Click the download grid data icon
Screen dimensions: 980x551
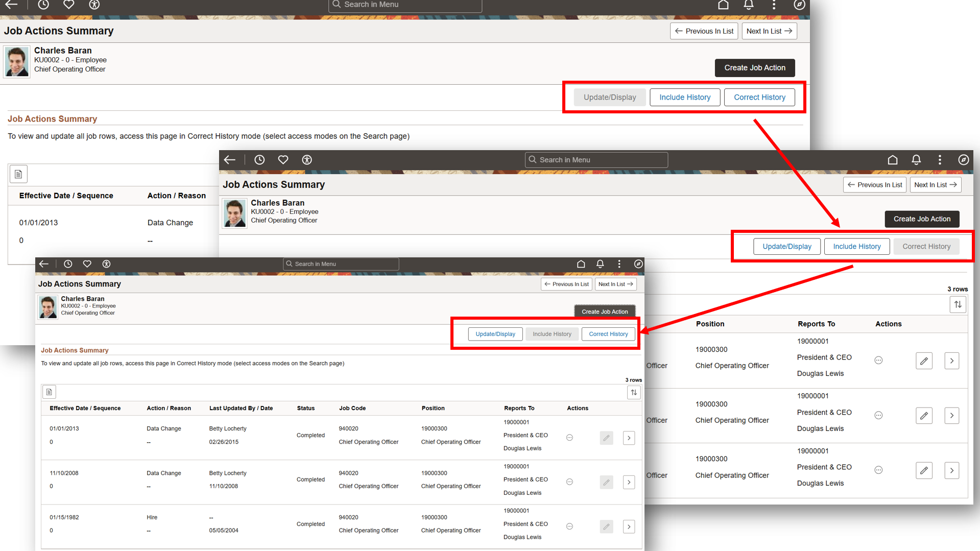49,392
